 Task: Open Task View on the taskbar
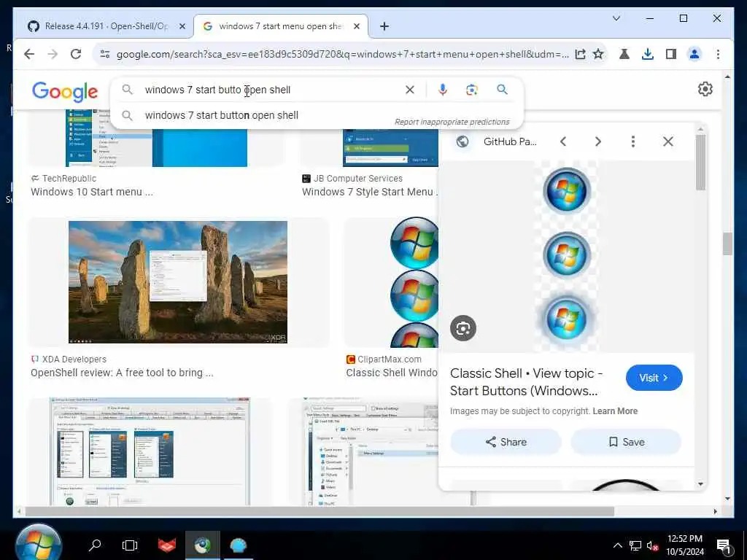coord(130,545)
